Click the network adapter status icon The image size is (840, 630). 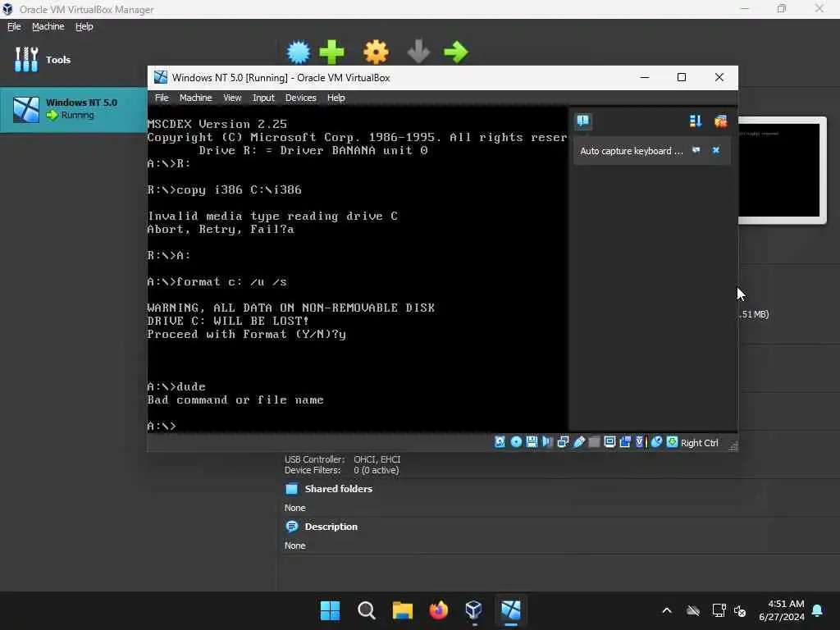(x=563, y=442)
